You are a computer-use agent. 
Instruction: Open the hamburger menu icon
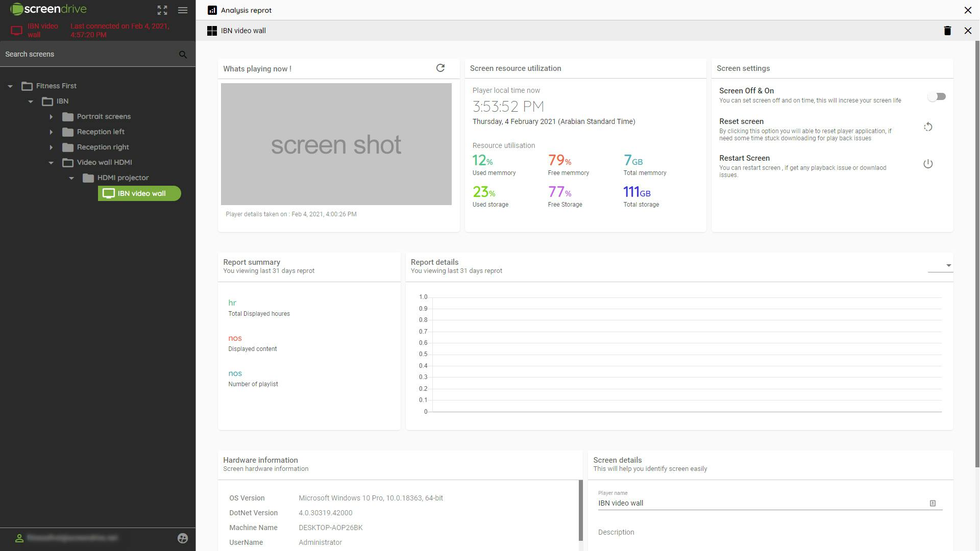pyautogui.click(x=183, y=10)
